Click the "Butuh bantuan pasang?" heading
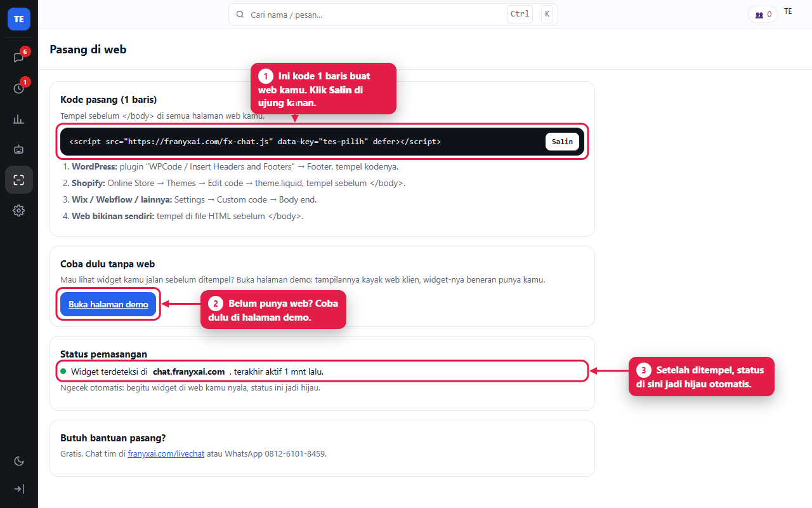 (x=113, y=438)
